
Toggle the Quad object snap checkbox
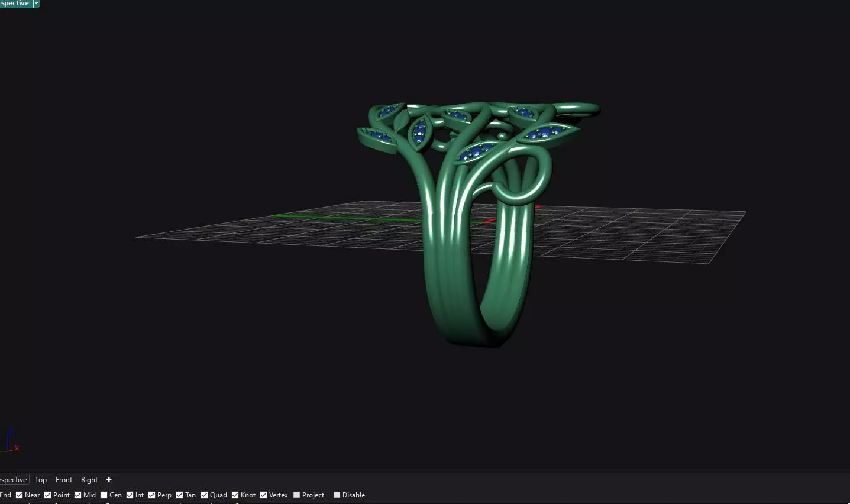[205, 495]
